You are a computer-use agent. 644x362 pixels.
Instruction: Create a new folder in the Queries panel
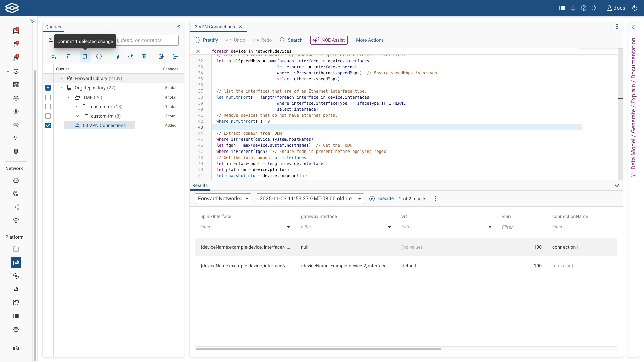(67, 56)
